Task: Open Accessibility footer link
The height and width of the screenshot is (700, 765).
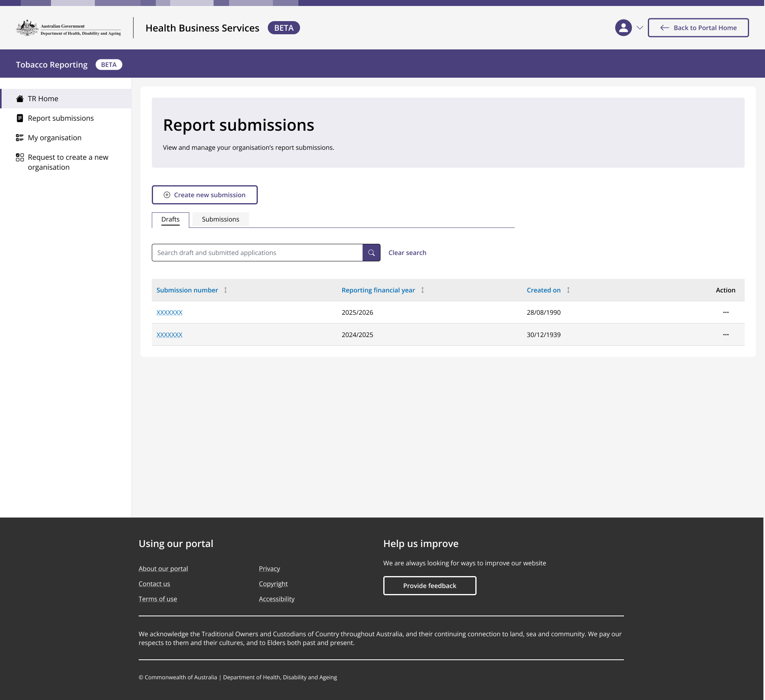Action: [x=277, y=599]
